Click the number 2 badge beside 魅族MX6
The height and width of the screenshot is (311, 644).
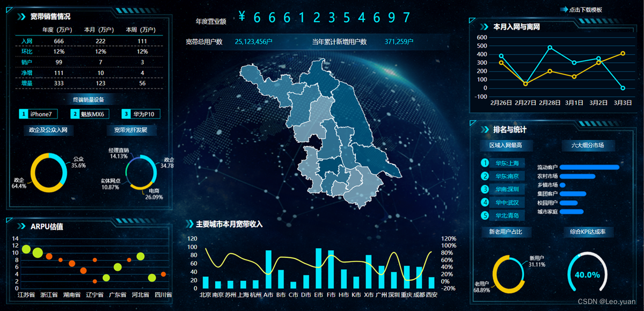(75, 114)
